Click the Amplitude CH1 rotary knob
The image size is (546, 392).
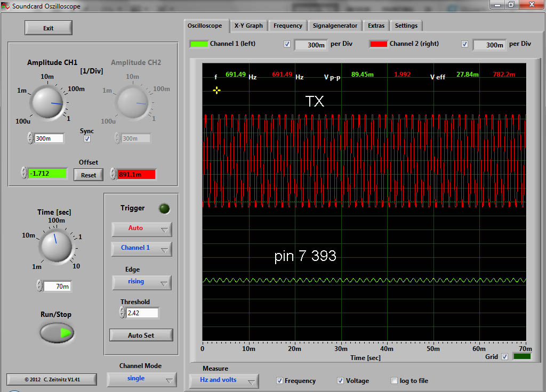[x=48, y=101]
